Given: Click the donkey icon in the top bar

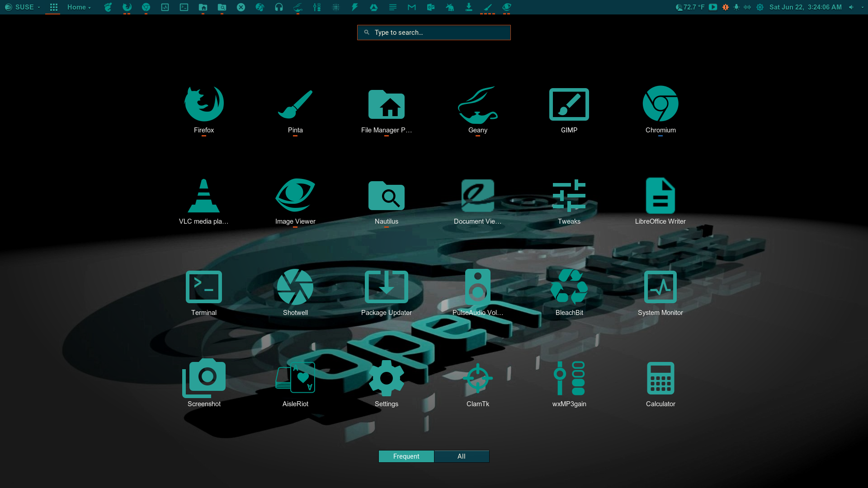Looking at the screenshot, I should (450, 7).
